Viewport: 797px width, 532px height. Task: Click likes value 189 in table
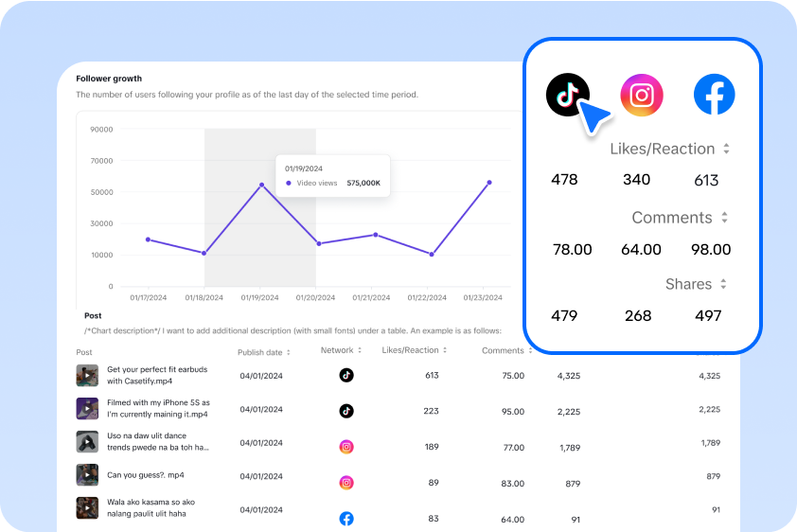pyautogui.click(x=432, y=447)
